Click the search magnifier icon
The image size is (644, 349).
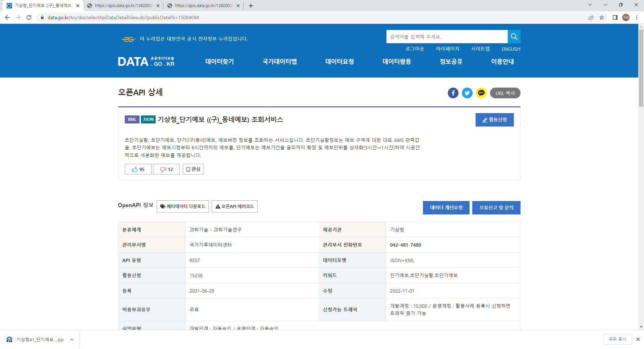514,37
